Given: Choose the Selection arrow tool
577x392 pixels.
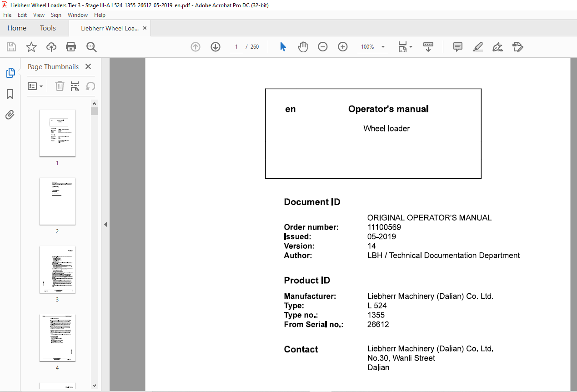Looking at the screenshot, I should point(283,47).
